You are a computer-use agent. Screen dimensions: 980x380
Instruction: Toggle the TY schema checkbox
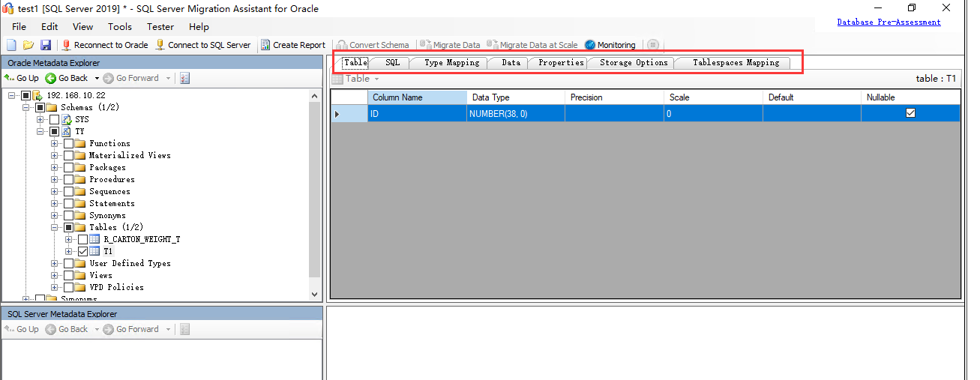54,131
